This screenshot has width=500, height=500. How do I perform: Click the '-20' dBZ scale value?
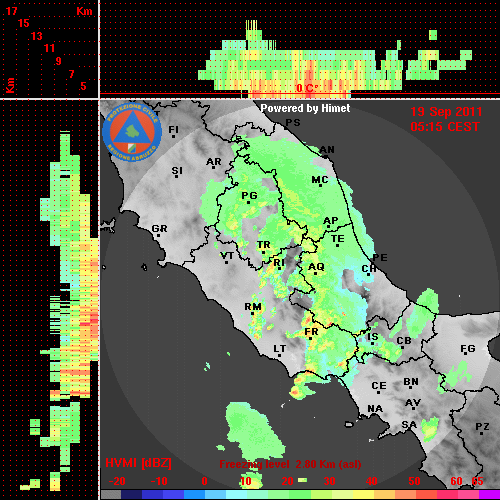point(117,481)
